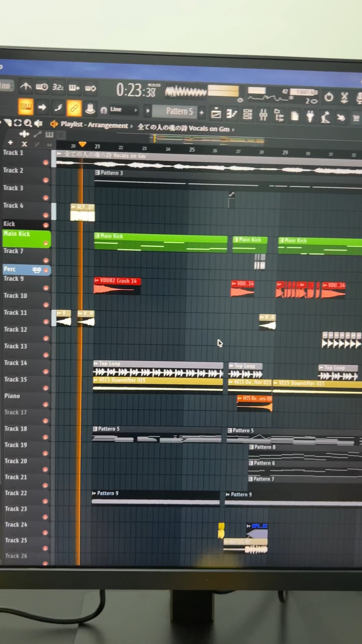Open the VDUB2 Crash 14 clip menu arrow
Image resolution: width=362 pixels, height=644 pixels.
97,280
